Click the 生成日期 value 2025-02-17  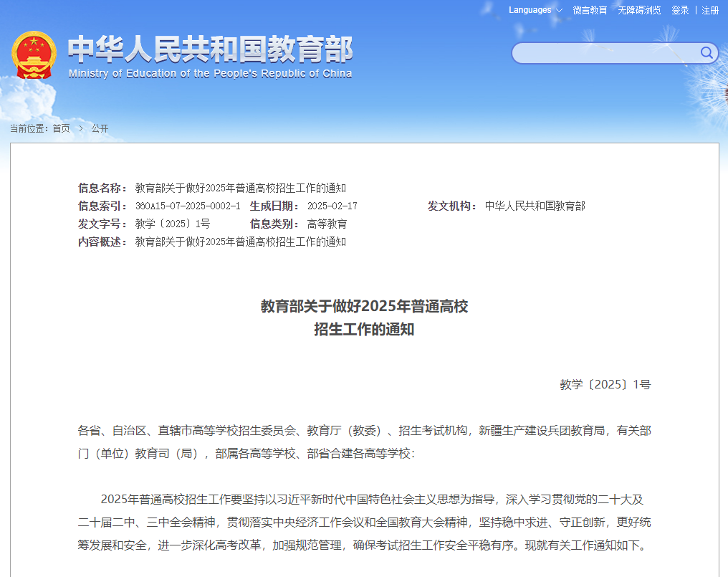coord(332,206)
